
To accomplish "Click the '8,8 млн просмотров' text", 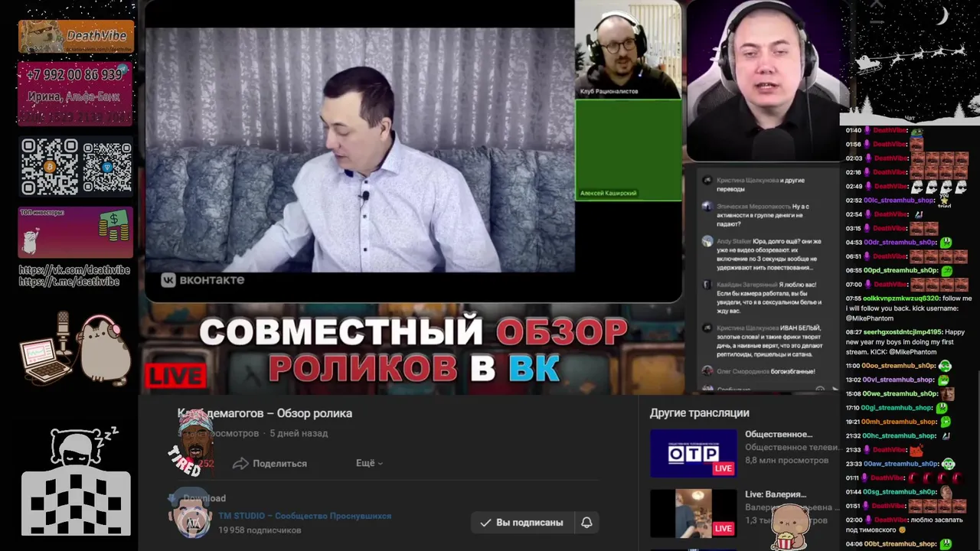I will click(x=786, y=460).
